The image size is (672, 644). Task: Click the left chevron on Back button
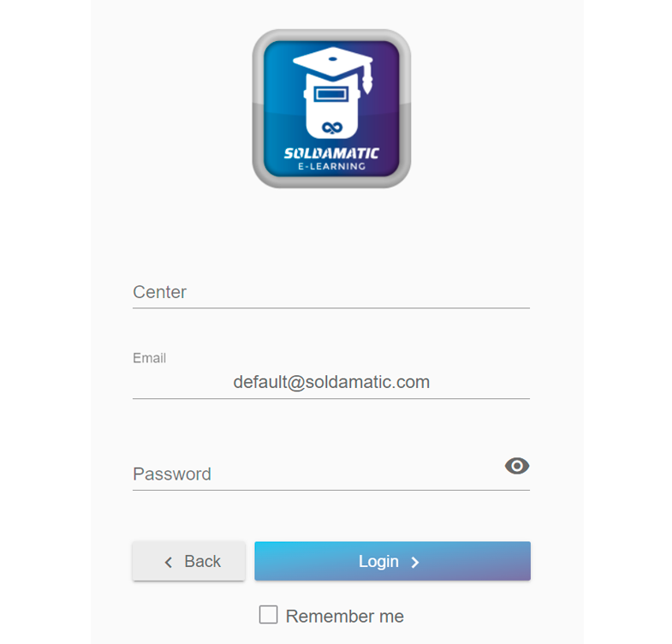click(x=169, y=562)
